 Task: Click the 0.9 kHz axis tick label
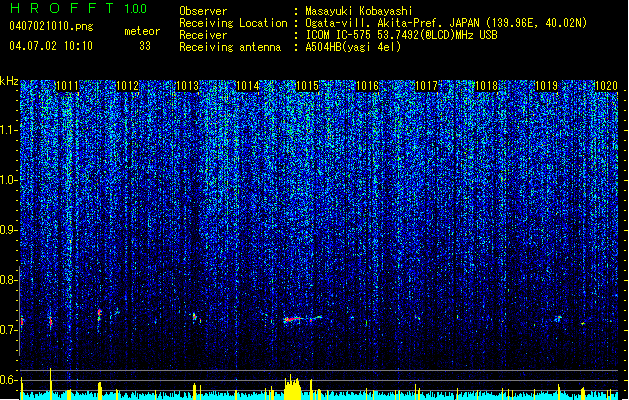coord(9,230)
